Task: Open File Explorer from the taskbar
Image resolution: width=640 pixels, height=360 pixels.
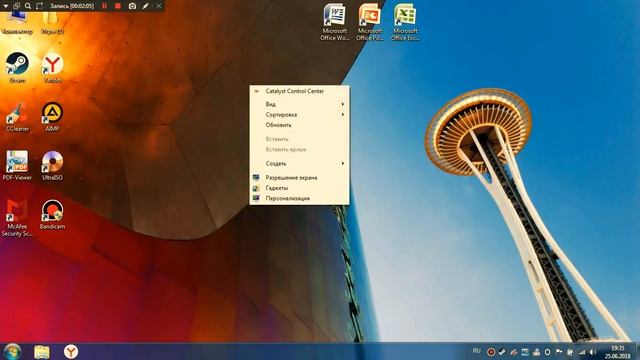Action: (x=42, y=351)
